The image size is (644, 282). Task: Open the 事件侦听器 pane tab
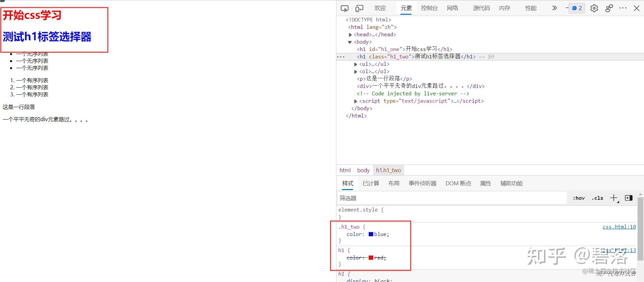click(422, 183)
